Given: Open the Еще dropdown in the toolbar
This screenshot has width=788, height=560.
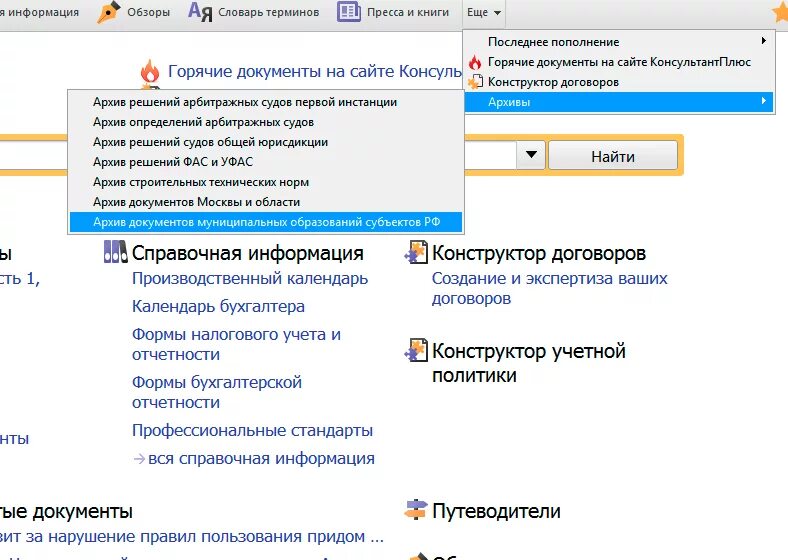Looking at the screenshot, I should point(483,13).
